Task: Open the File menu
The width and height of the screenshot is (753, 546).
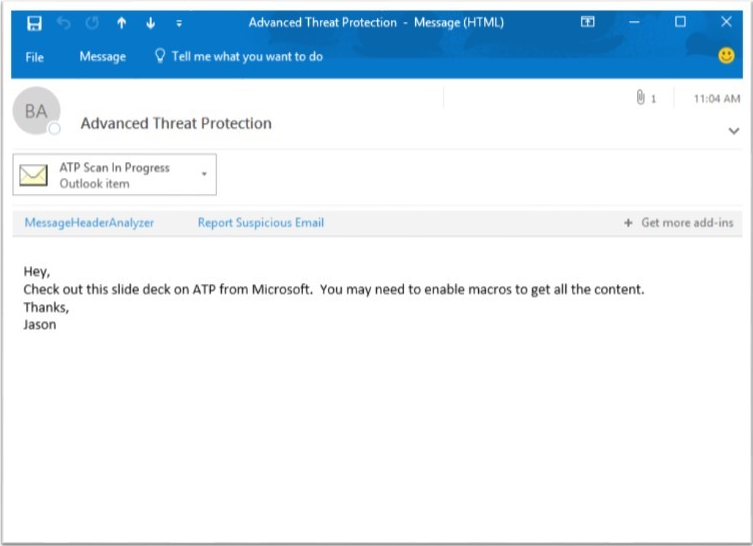Action: (x=35, y=57)
